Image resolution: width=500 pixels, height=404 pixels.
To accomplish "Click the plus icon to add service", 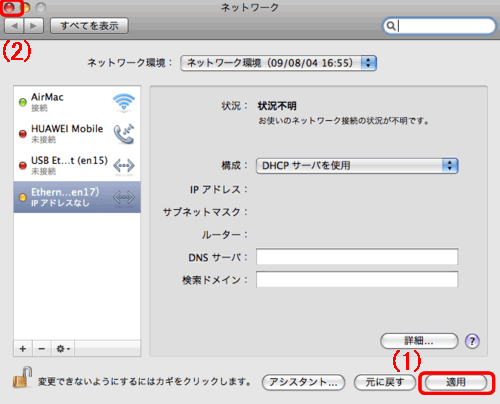I will pos(23,349).
